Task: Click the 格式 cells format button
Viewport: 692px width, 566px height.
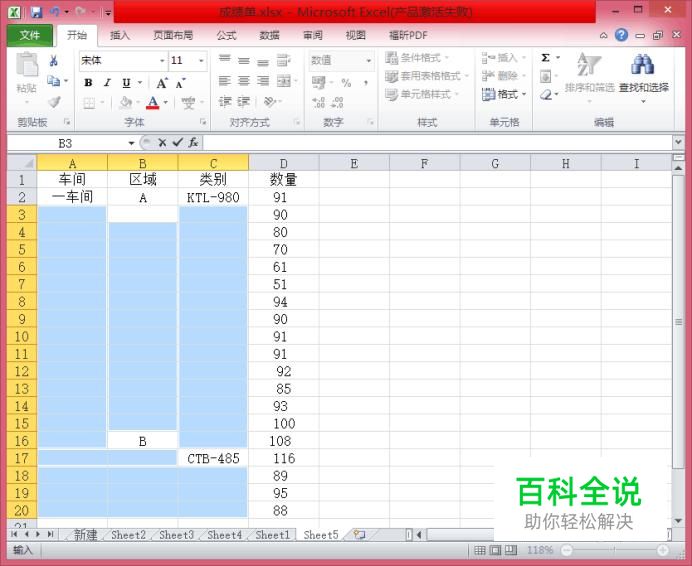Action: tap(504, 94)
